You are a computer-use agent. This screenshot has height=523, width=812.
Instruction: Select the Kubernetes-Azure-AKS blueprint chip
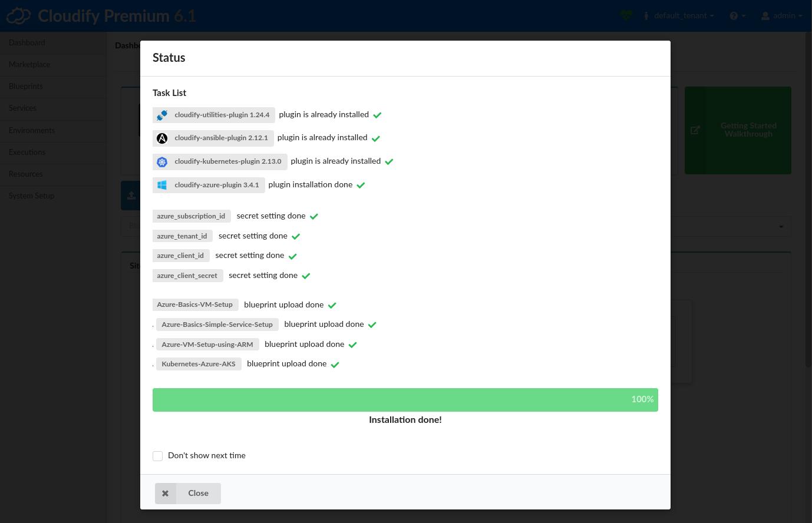pyautogui.click(x=199, y=364)
